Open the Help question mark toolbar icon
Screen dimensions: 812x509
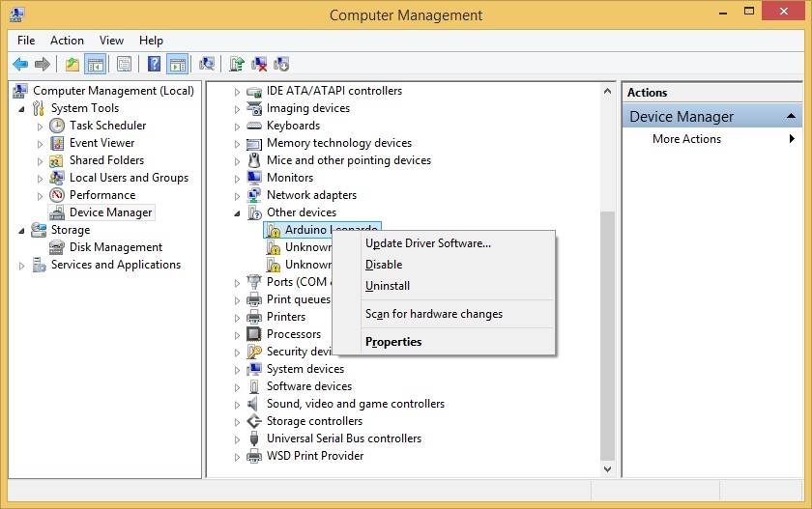pos(154,65)
